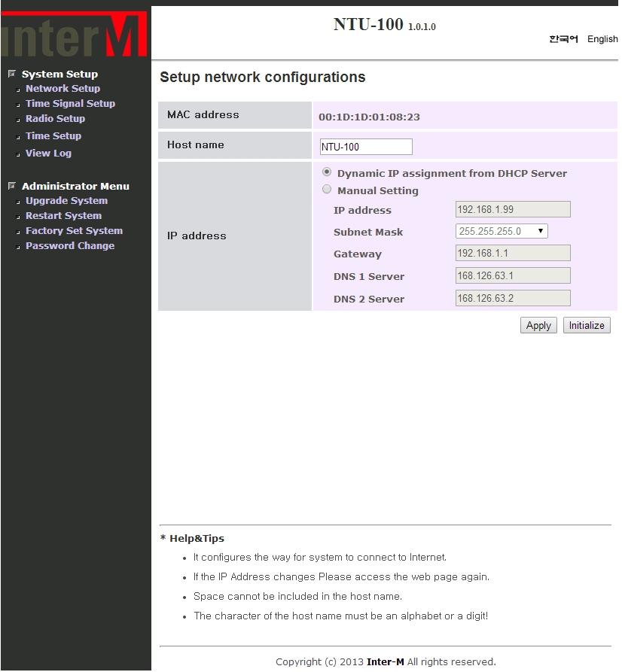This screenshot has height=672, width=622.
Task: Click the Copyright Inter-M footer text
Action: coord(386,661)
